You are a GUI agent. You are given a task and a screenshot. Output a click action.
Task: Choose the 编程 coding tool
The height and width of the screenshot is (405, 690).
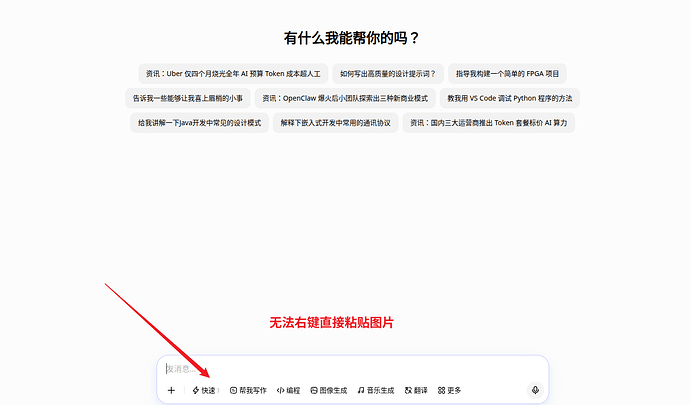tap(289, 390)
